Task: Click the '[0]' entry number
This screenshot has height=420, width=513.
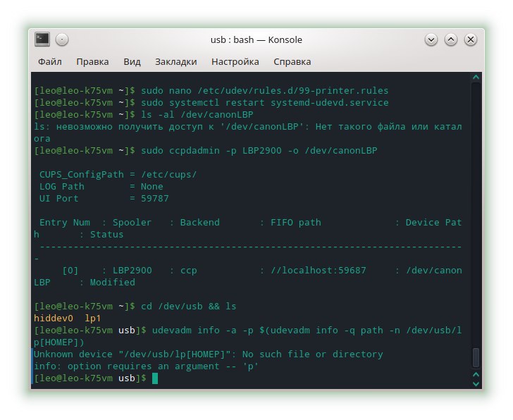Action: coord(70,271)
